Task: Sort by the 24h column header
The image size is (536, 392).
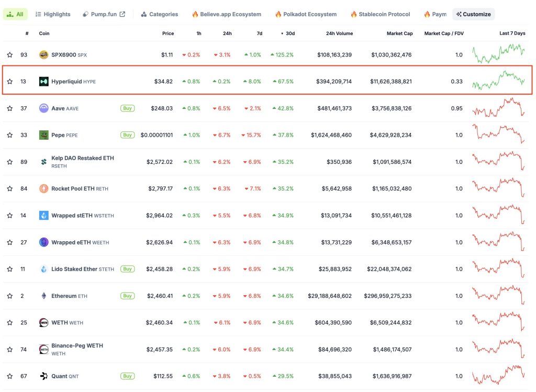Action: (227, 33)
